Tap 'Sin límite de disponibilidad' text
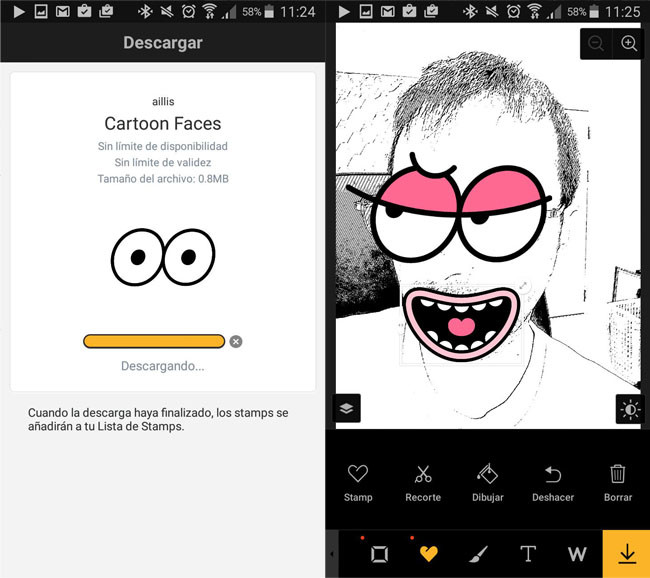This screenshot has height=578, width=650. 163,146
